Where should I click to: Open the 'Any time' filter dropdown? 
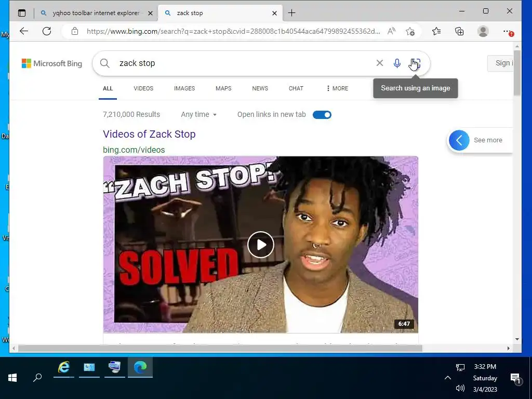point(199,115)
